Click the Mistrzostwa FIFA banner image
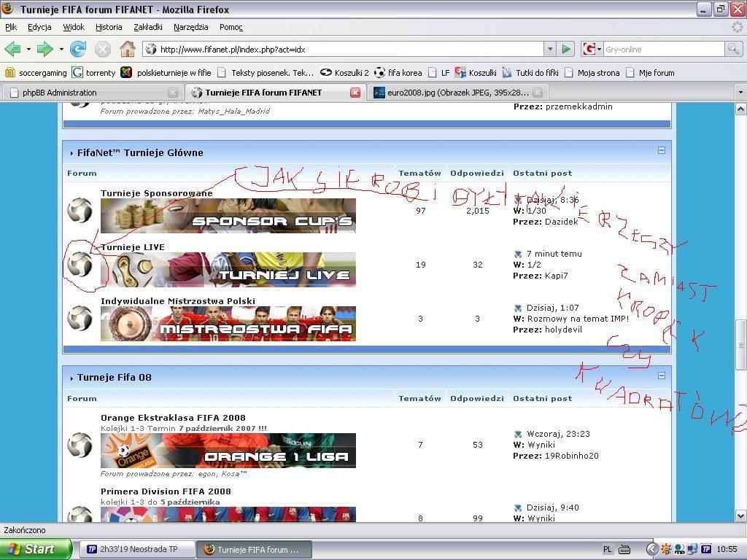Screen dimensions: 747x560 228,324
